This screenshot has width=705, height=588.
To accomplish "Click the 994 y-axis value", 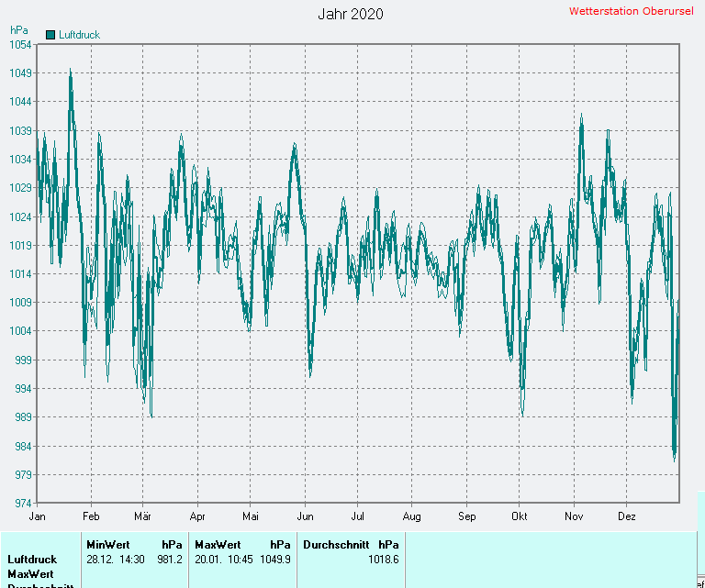I will point(23,389).
